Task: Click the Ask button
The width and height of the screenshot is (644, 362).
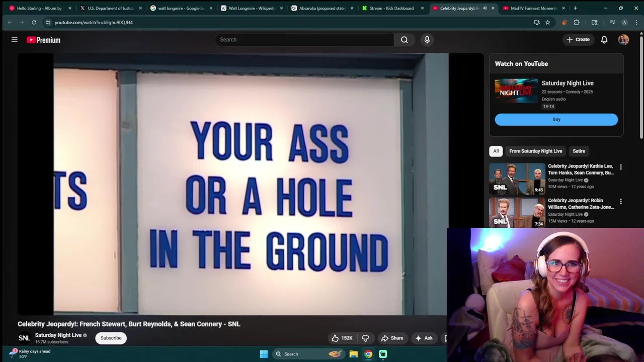Action: [424, 338]
